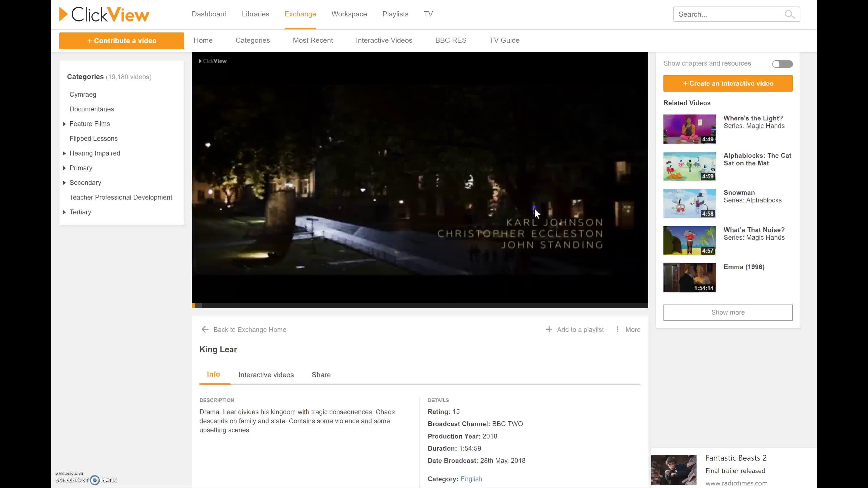Image resolution: width=868 pixels, height=488 pixels.
Task: Click the video progress bar
Action: click(x=420, y=305)
